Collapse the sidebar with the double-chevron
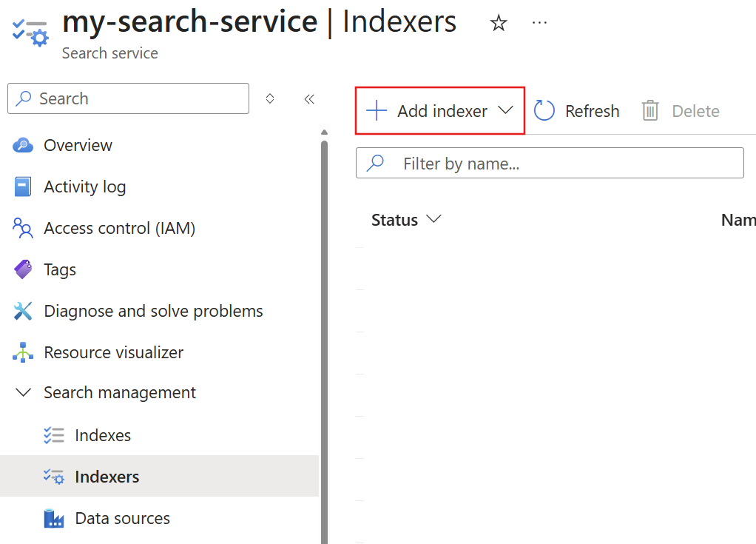Viewport: 756px width, 544px height. coord(309,98)
